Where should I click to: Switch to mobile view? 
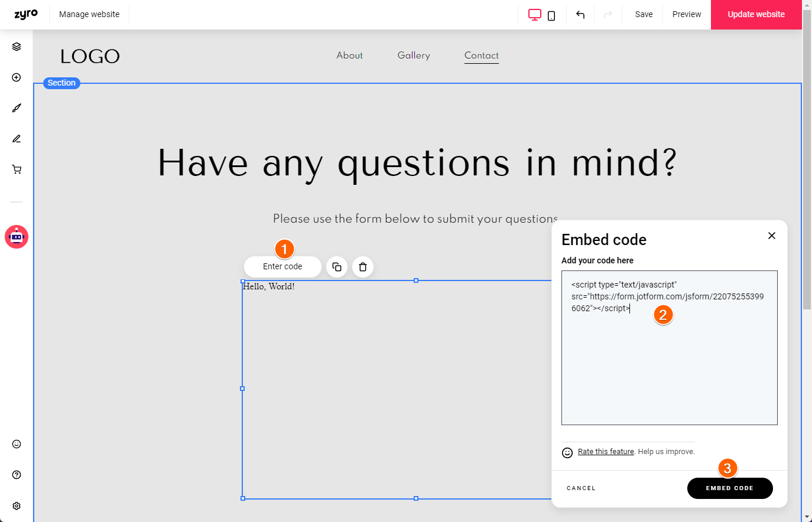pos(551,16)
